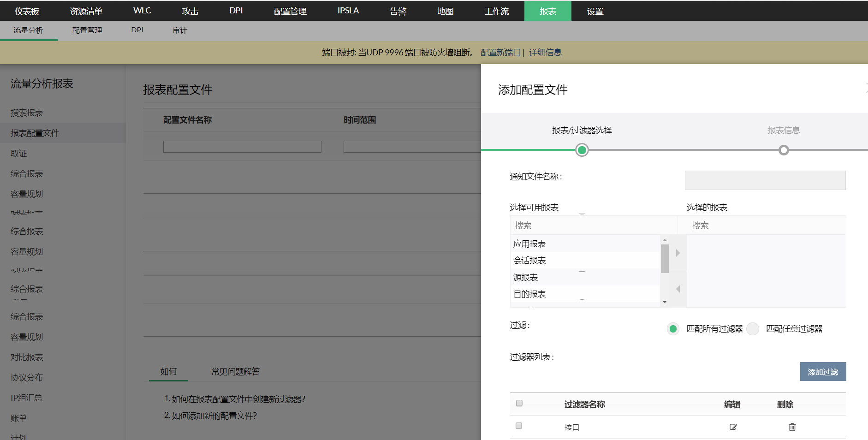Screen dimensions: 868x440
Task: Click right arrow to move report to selected
Action: click(x=678, y=253)
